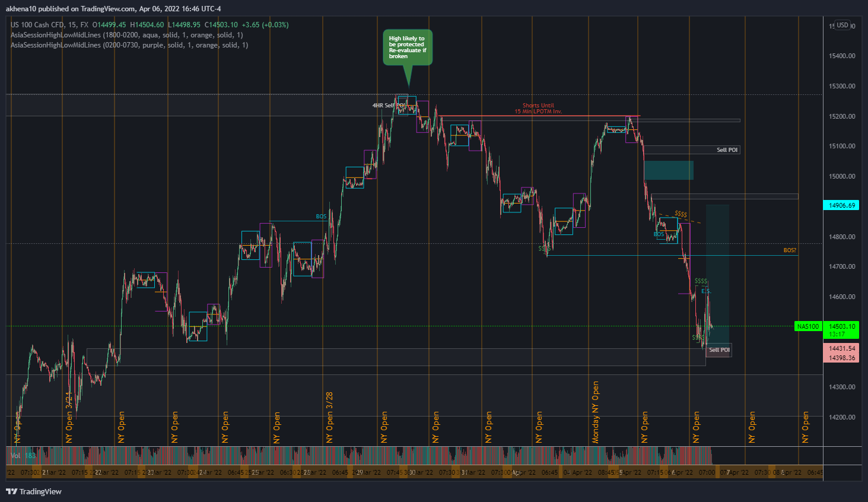Click the 14398.36 price level label
868x502 pixels.
pyautogui.click(x=841, y=358)
